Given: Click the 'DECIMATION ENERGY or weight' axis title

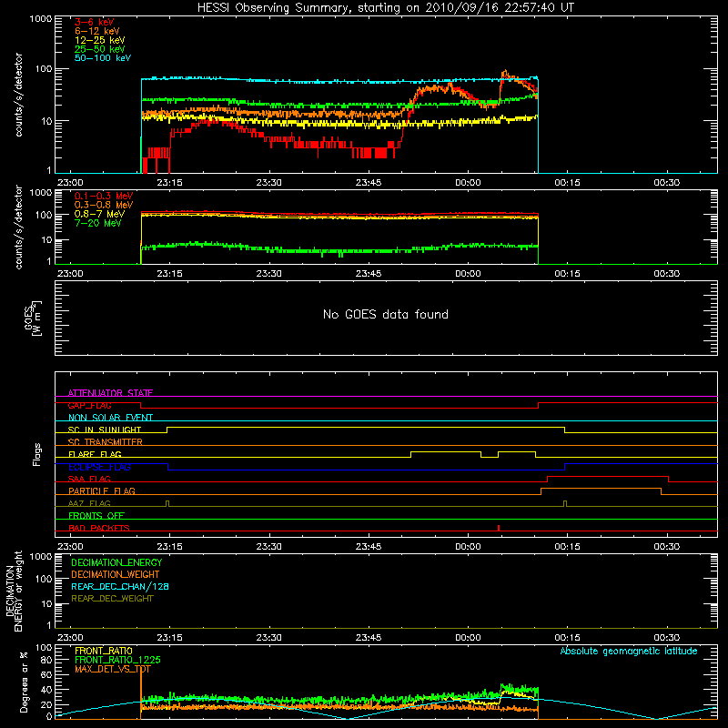Looking at the screenshot, I should [x=14, y=591].
